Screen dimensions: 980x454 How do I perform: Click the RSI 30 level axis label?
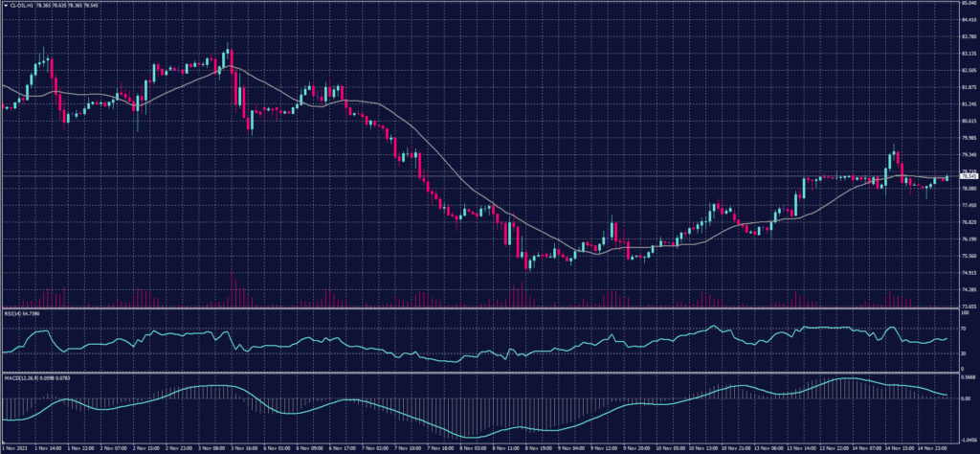(x=964, y=353)
